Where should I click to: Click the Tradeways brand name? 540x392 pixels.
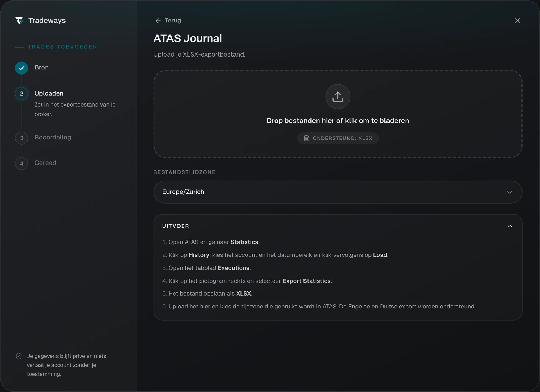(x=47, y=21)
